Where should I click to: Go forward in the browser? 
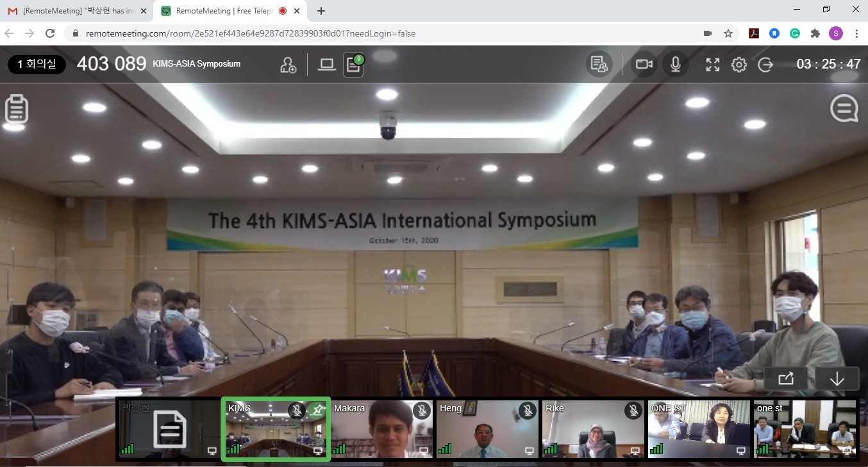(x=29, y=33)
